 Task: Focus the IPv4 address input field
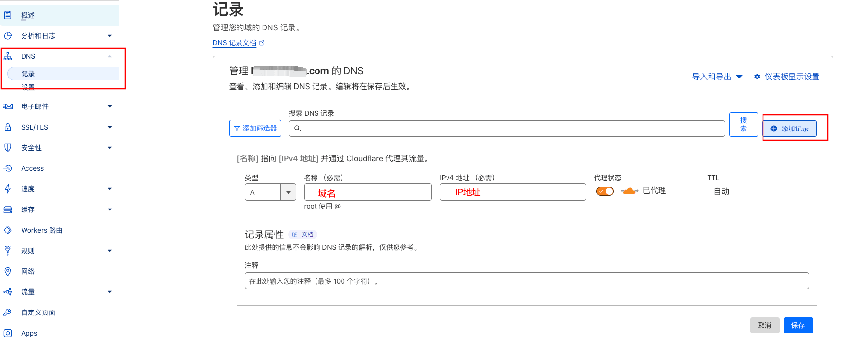coord(513,192)
